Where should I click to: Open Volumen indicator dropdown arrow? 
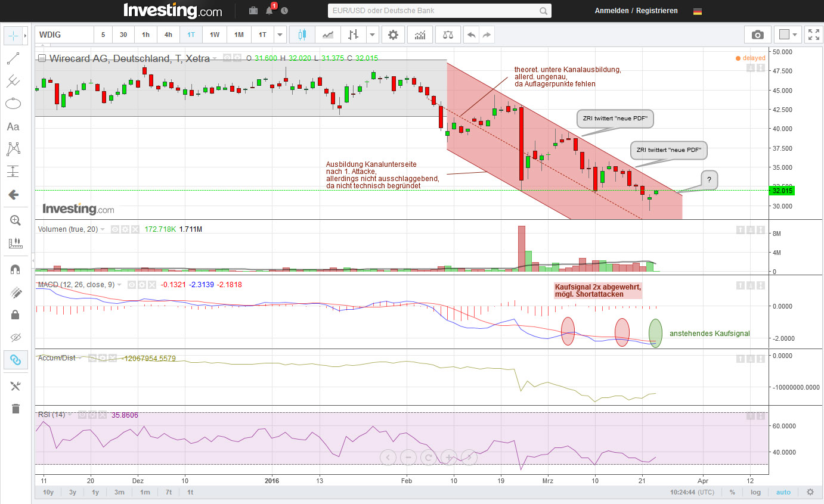click(103, 229)
